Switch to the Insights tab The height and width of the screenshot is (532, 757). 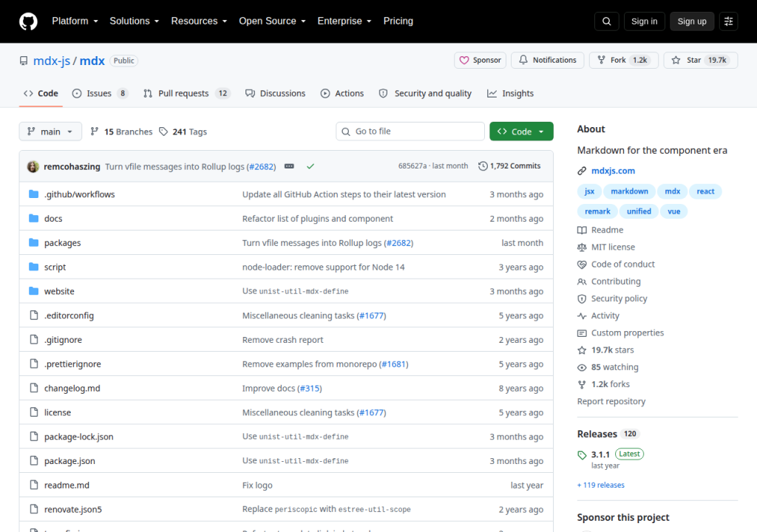pos(510,93)
